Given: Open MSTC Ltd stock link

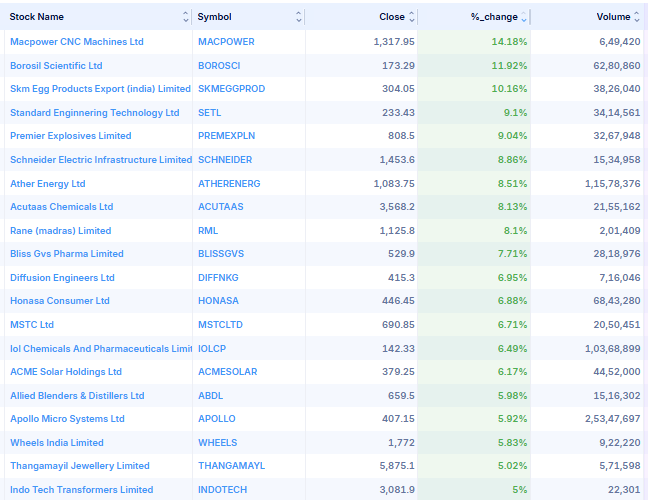Looking at the screenshot, I should [x=32, y=325].
